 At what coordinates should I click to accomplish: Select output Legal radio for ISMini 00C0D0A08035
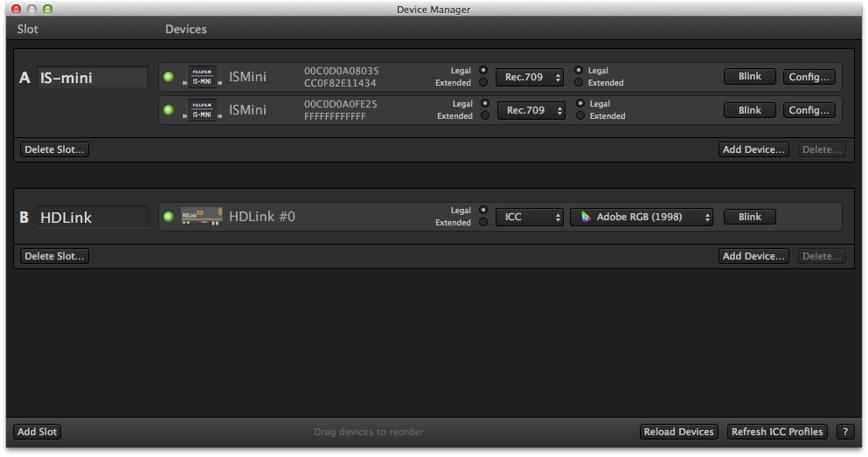(579, 70)
